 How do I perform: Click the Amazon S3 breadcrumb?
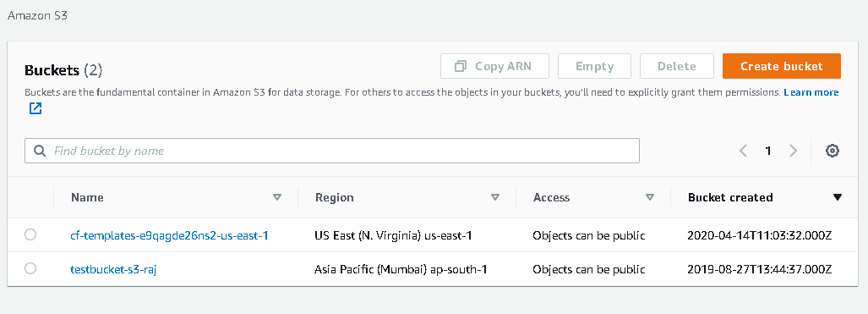37,15
